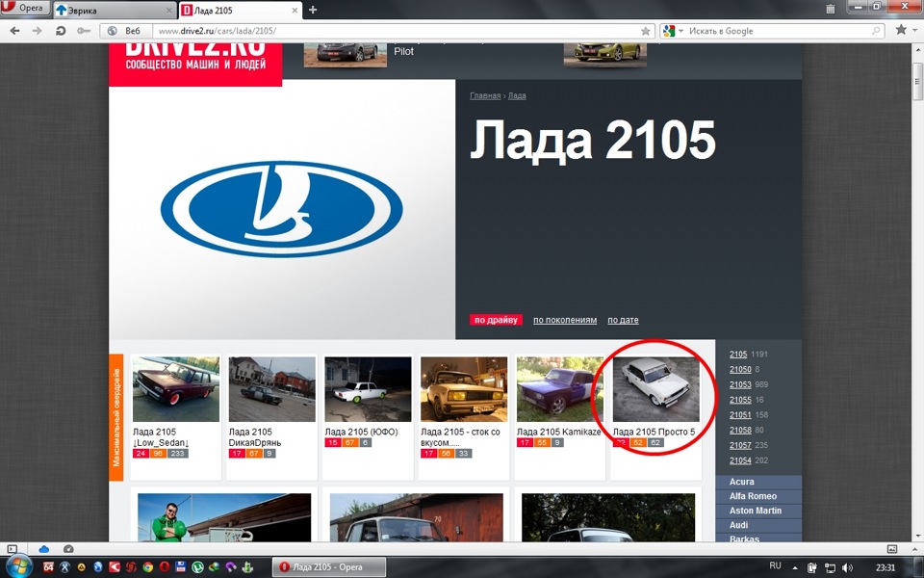Open bookmarks star at toolbar's right end
The height and width of the screenshot is (578, 924).
point(901,30)
